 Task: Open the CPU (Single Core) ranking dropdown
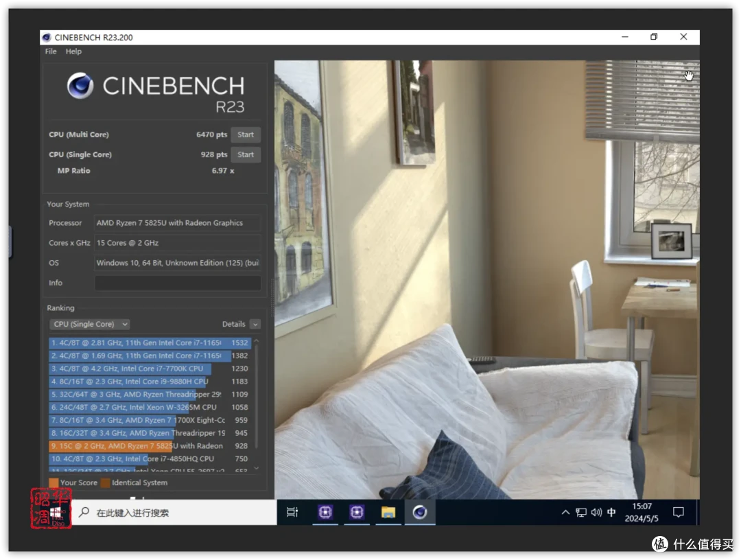pos(89,324)
